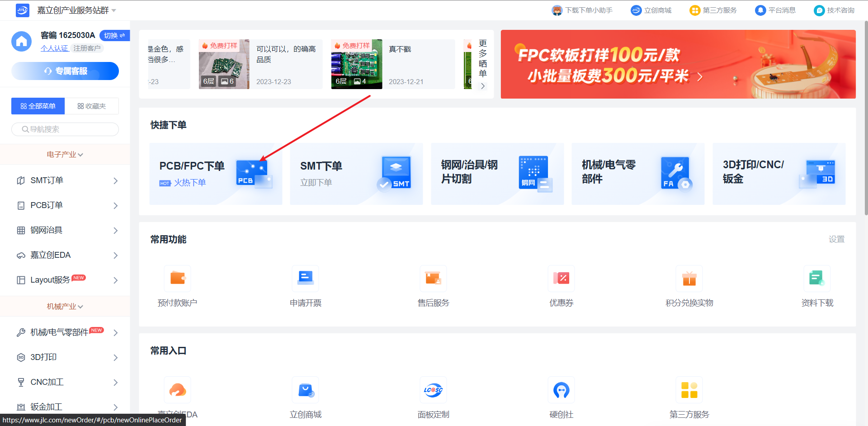Expand the SMT订单 menu arrow

pos(116,181)
